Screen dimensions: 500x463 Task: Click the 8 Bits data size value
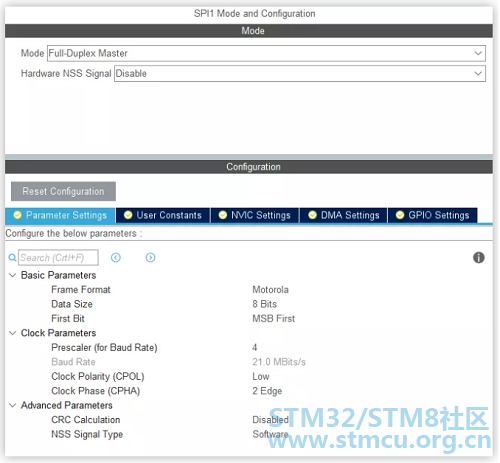[x=265, y=304]
